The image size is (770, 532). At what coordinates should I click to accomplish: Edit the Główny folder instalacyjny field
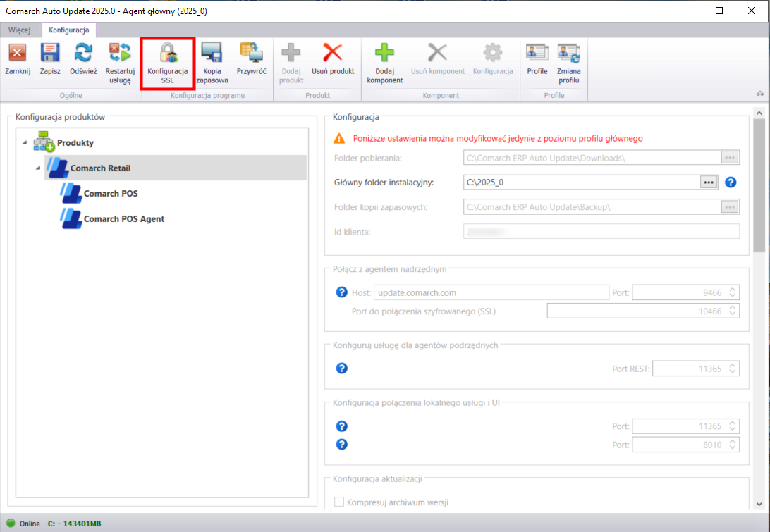click(x=582, y=182)
